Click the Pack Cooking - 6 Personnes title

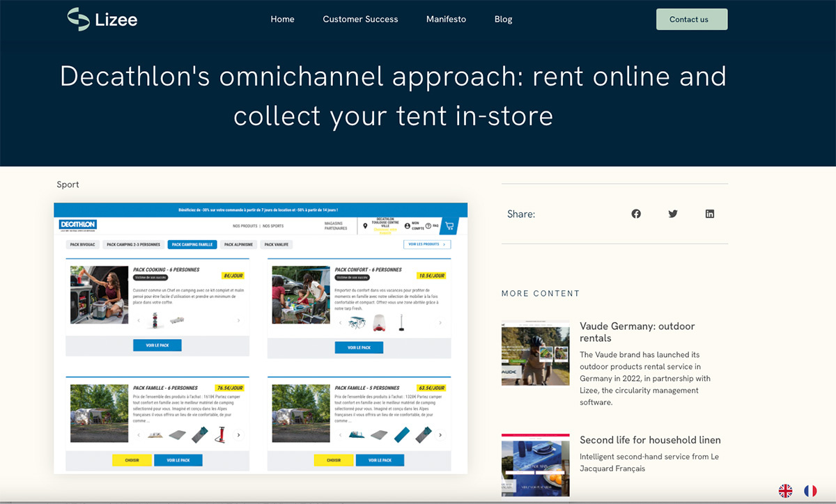[166, 269]
